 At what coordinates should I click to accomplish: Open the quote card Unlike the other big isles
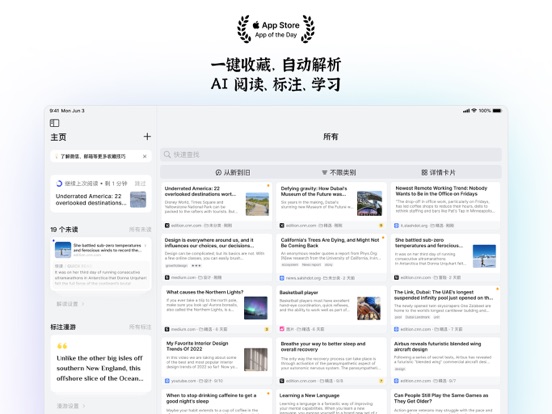tap(101, 364)
